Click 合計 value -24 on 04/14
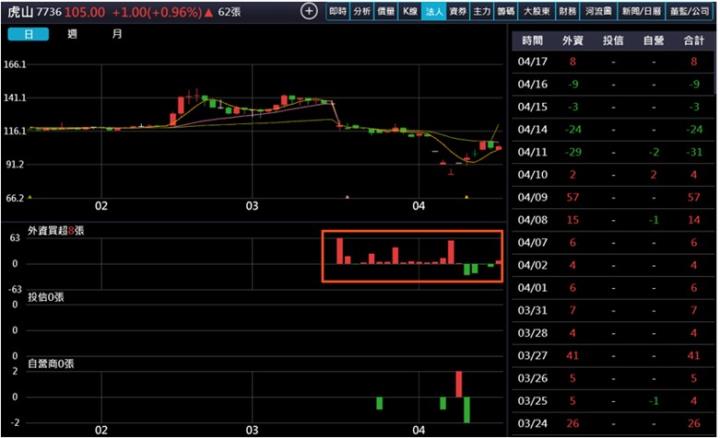 (694, 129)
